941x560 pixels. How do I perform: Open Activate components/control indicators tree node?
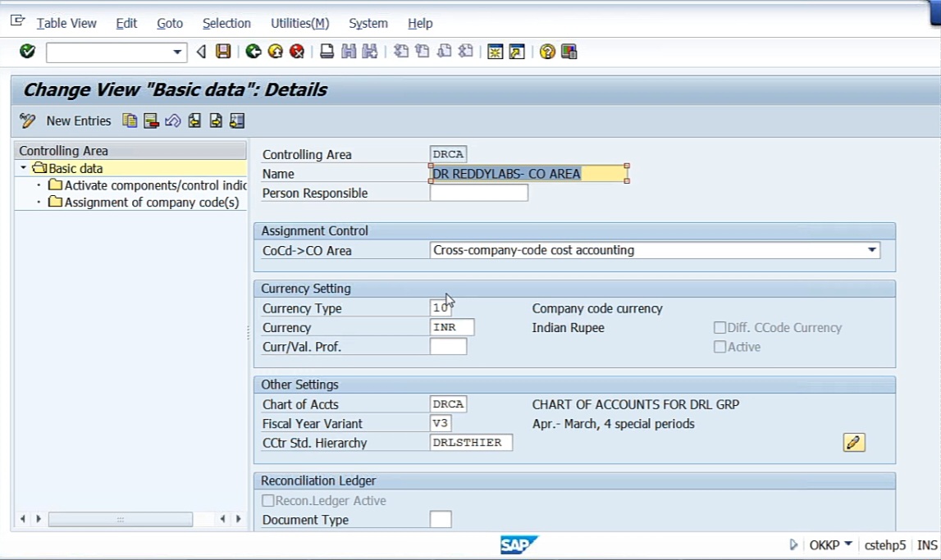(148, 185)
